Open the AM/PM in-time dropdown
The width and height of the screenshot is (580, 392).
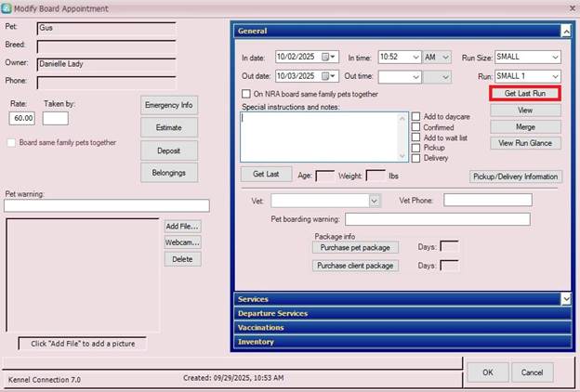[443, 57]
